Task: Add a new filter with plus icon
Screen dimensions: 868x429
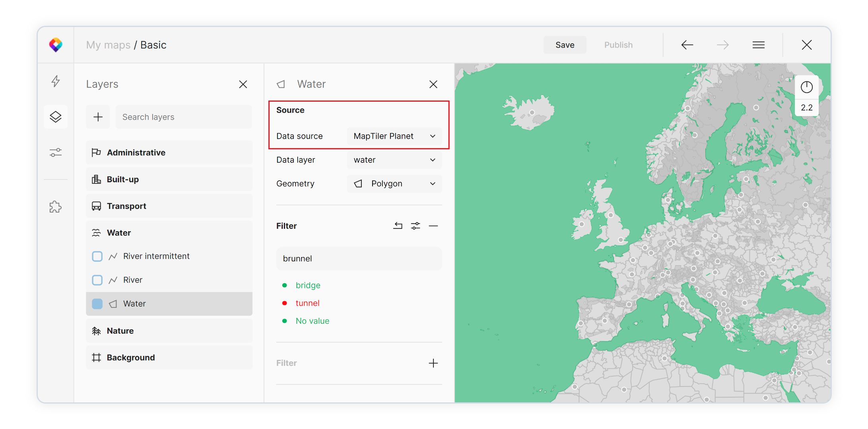Action: coord(433,363)
